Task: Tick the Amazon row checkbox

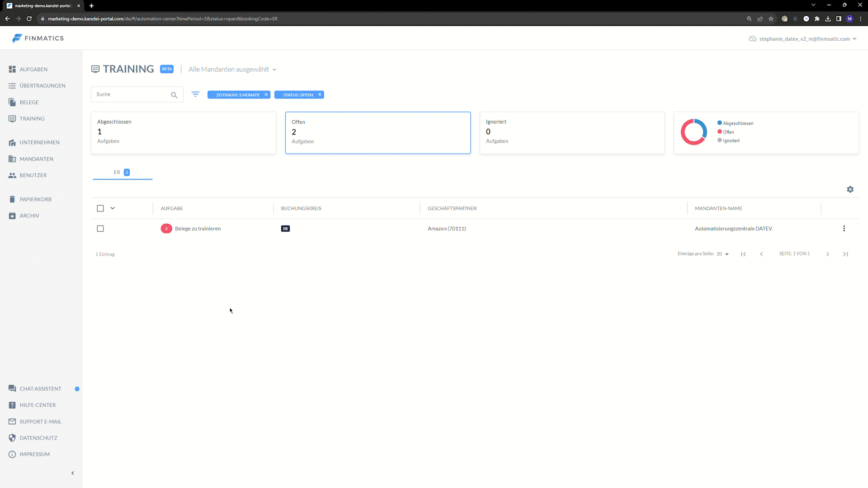Action: pyautogui.click(x=100, y=229)
